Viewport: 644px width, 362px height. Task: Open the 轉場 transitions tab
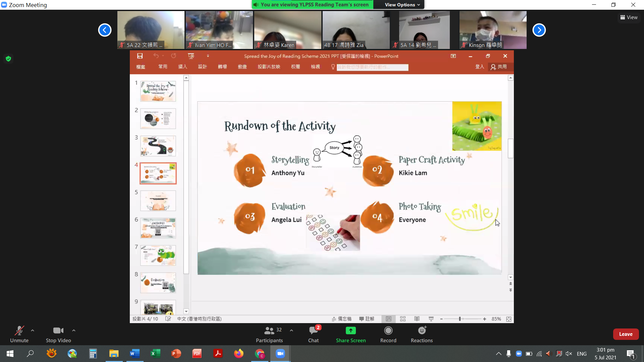click(222, 67)
